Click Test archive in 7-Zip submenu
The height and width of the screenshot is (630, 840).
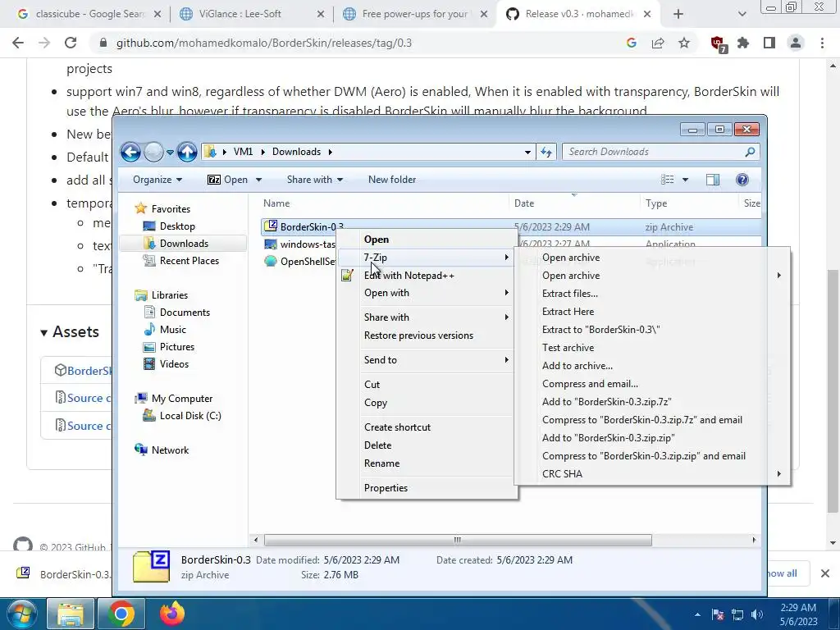click(568, 348)
